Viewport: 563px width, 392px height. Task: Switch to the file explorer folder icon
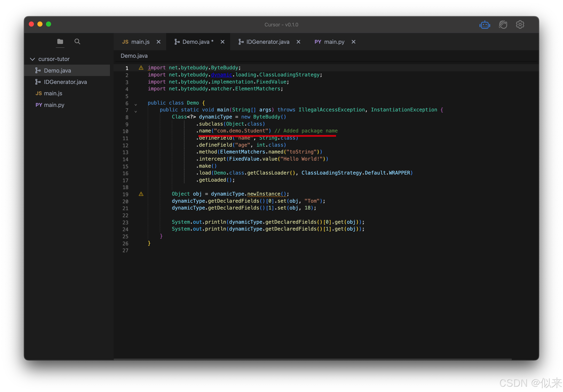[x=60, y=41]
